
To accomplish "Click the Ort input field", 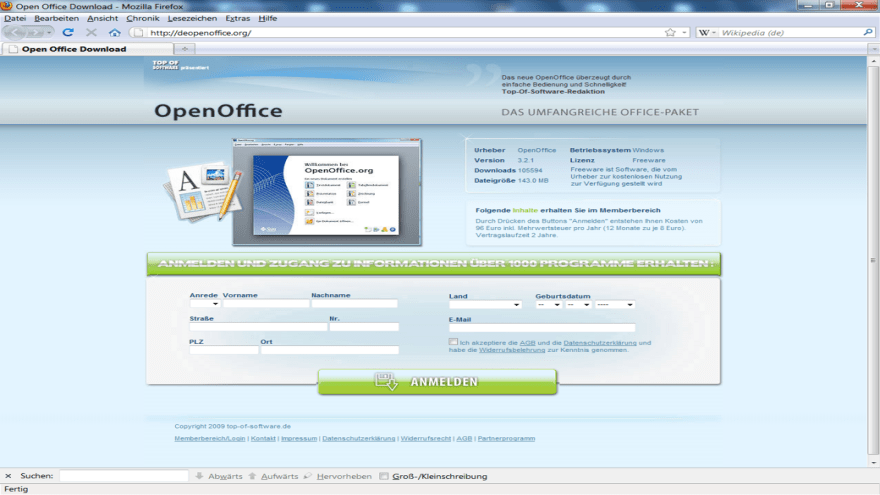I will coord(329,350).
